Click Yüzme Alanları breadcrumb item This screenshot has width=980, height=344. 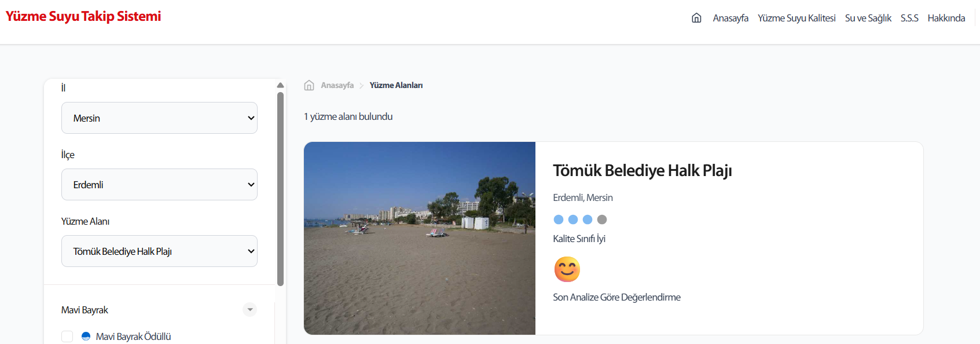coord(396,85)
